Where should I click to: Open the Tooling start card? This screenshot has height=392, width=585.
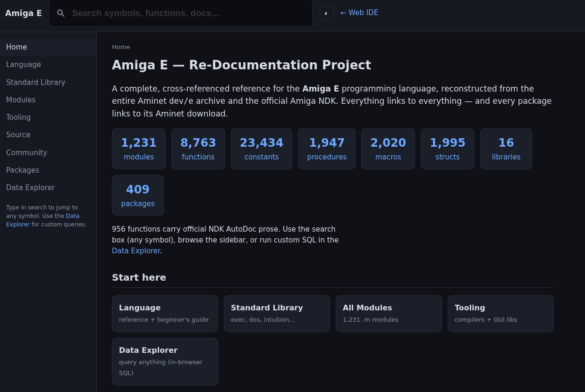tap(500, 314)
